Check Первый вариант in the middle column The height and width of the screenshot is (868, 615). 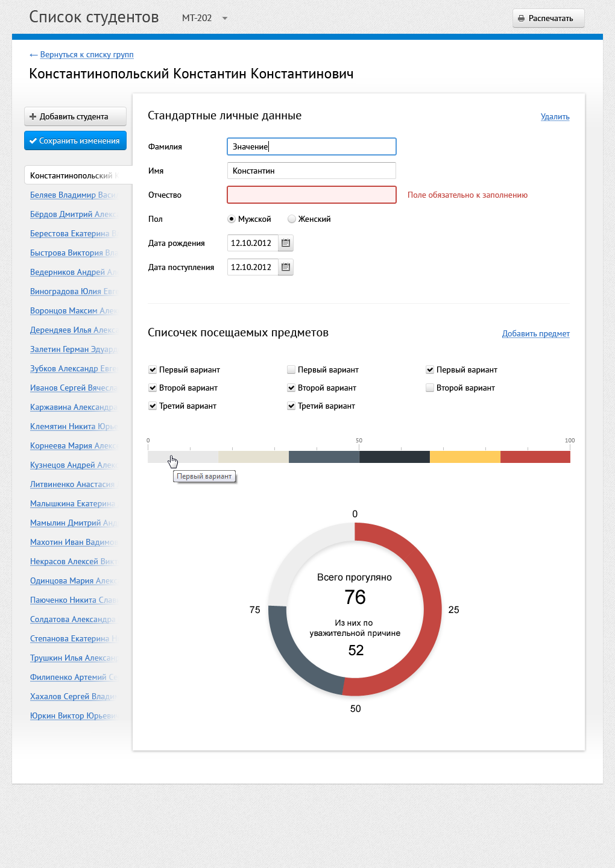(291, 370)
